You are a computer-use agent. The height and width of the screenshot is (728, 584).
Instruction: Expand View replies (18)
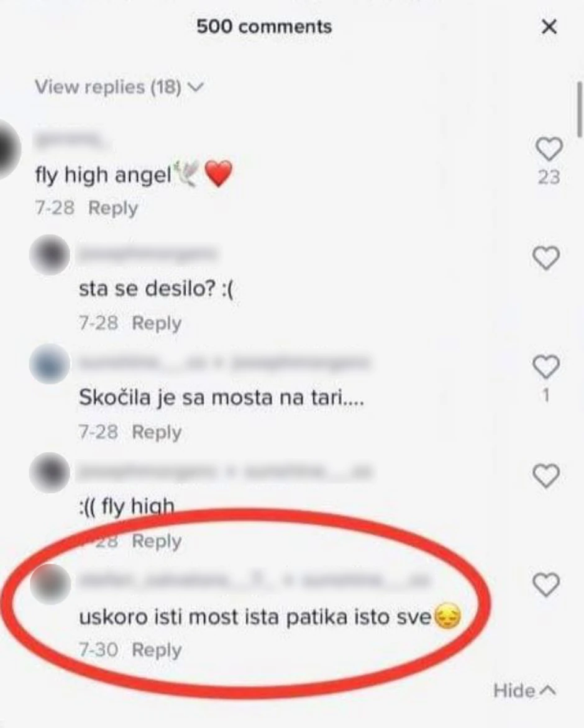click(119, 87)
